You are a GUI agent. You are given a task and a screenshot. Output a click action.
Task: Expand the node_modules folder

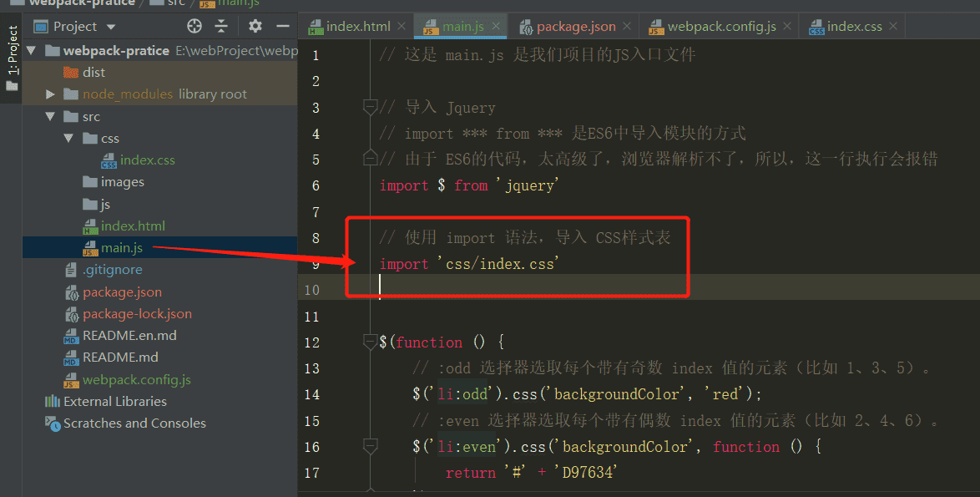51,94
